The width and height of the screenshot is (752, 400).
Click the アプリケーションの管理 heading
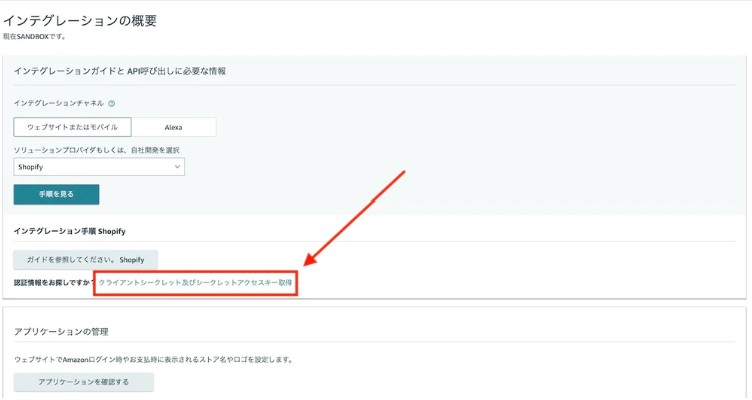(x=61, y=331)
